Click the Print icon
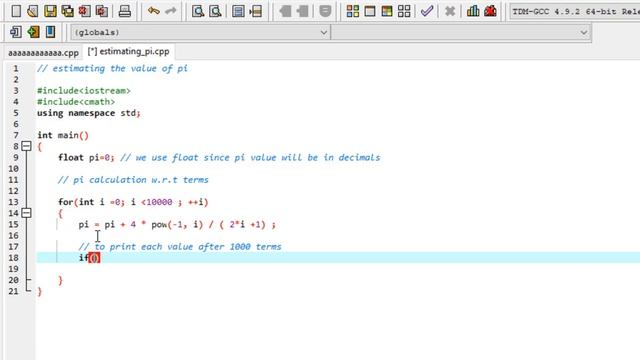The height and width of the screenshot is (360, 640). 124,11
